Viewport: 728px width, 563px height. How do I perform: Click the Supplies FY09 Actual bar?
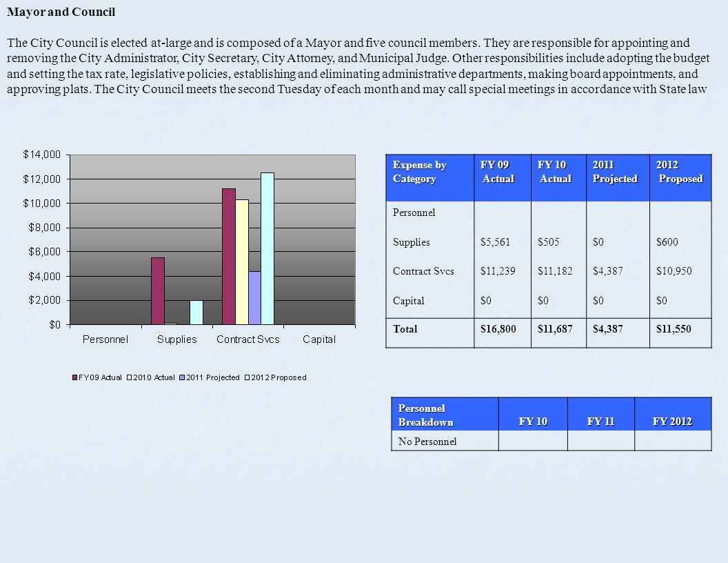pos(158,290)
